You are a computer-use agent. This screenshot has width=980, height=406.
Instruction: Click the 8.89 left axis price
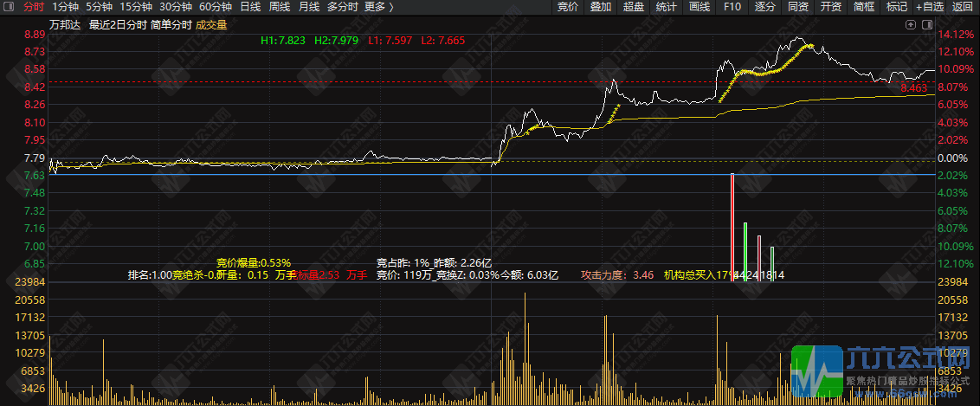click(x=35, y=34)
